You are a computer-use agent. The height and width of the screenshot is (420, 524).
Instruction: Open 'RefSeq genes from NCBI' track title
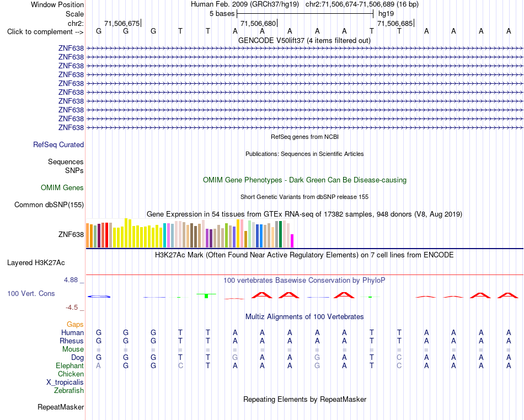(304, 137)
